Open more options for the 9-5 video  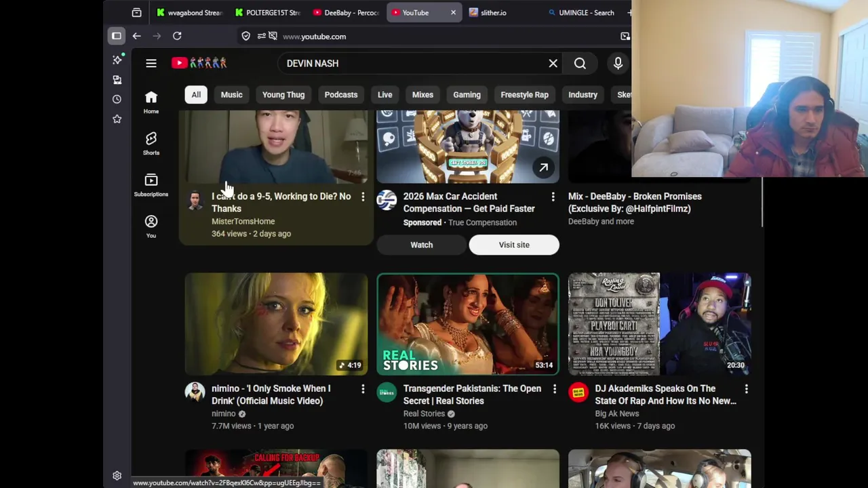[363, 197]
